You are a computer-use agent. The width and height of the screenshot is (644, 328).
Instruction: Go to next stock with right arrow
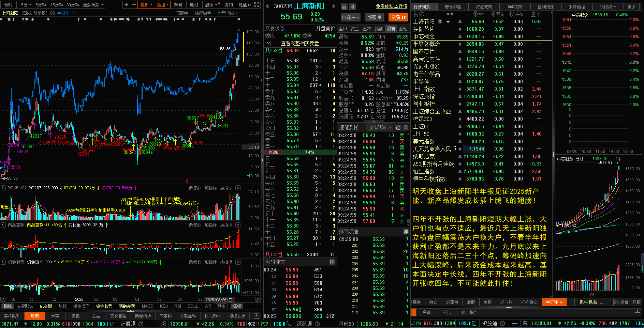[x=334, y=6]
